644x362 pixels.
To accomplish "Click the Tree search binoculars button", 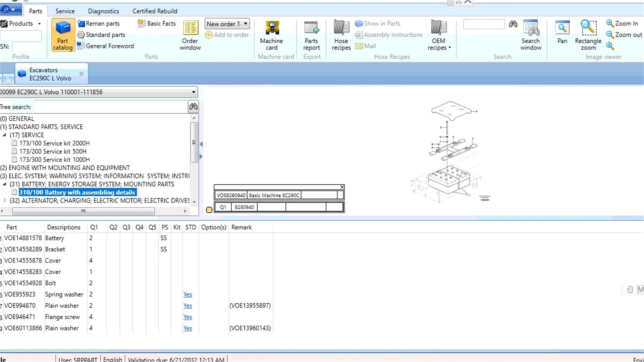I will [193, 107].
